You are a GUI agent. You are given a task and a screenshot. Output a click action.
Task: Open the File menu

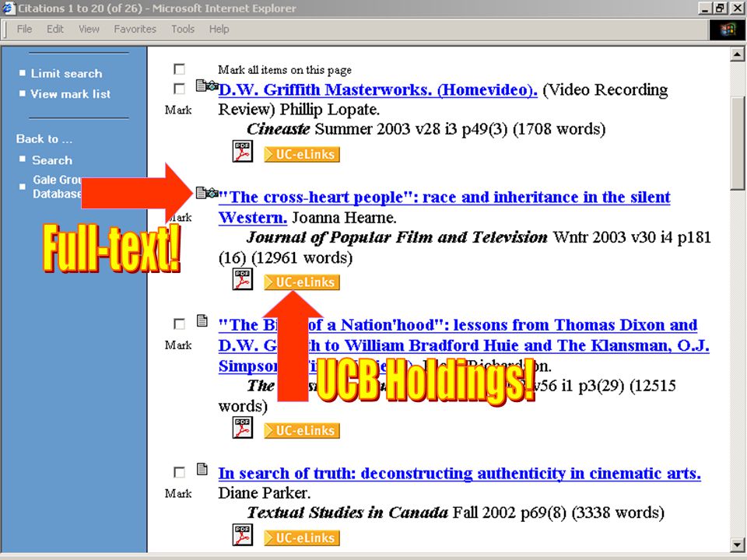24,29
